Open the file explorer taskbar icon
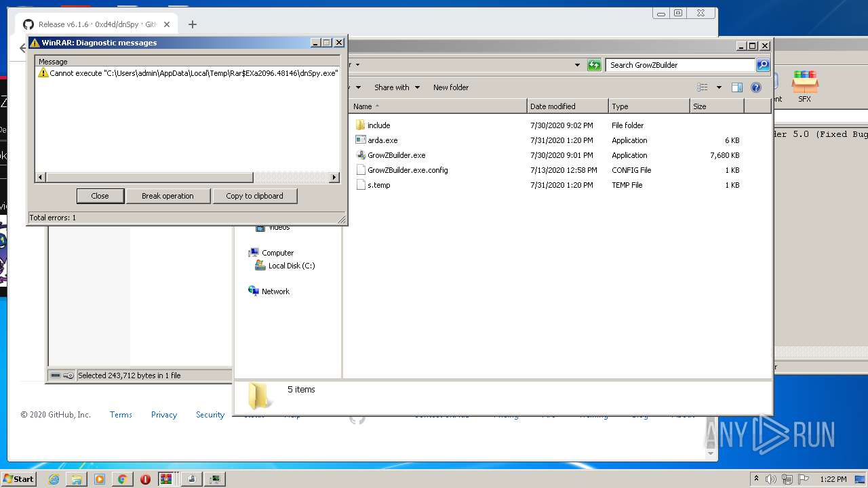The image size is (868, 488). pyautogui.click(x=76, y=479)
